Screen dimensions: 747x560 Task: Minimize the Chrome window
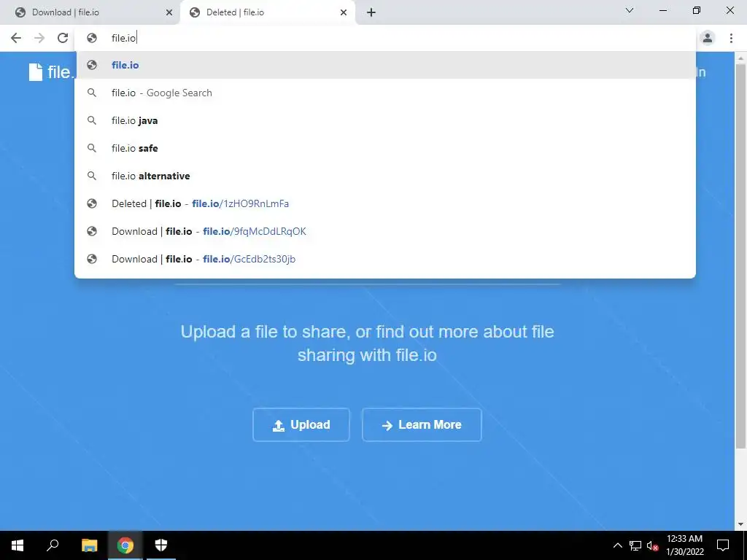coord(662,10)
